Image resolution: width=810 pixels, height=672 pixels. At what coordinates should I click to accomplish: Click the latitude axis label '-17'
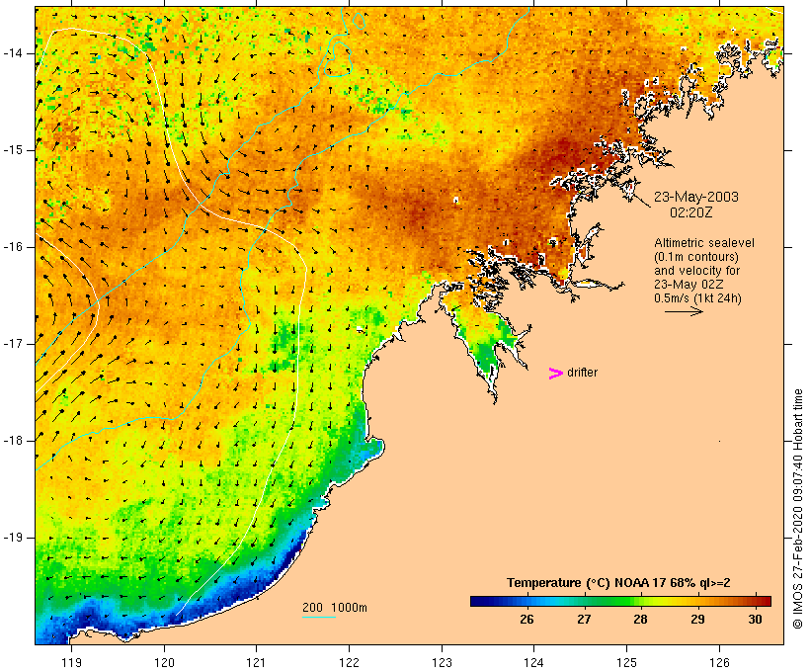[13, 344]
